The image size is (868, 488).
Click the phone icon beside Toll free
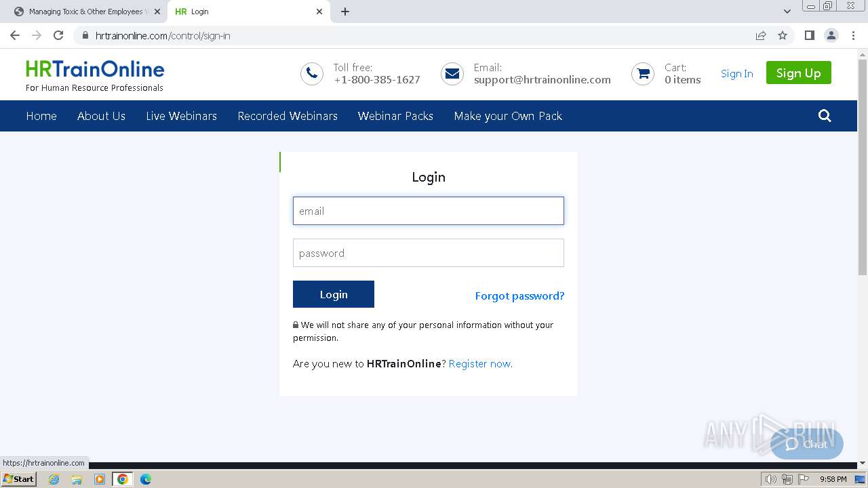pyautogui.click(x=312, y=74)
